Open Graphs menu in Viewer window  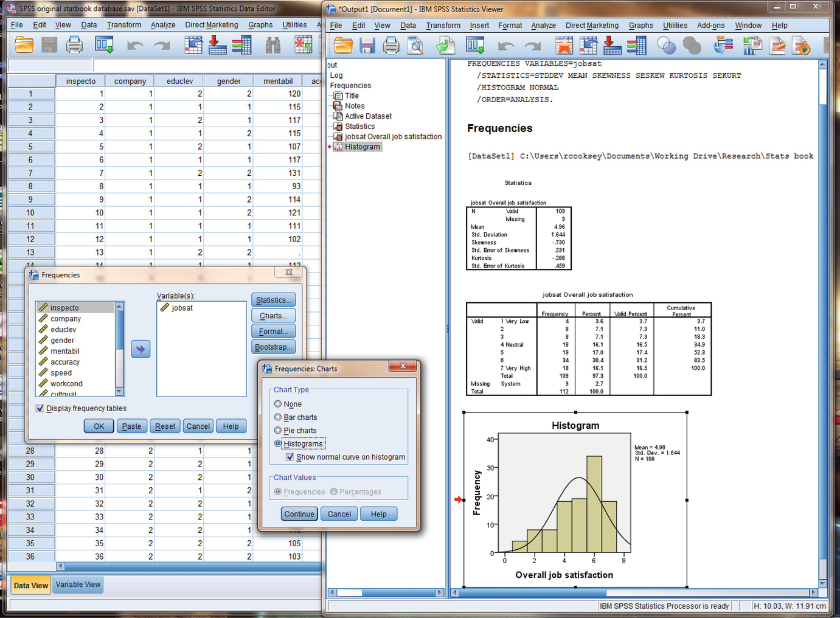641,26
